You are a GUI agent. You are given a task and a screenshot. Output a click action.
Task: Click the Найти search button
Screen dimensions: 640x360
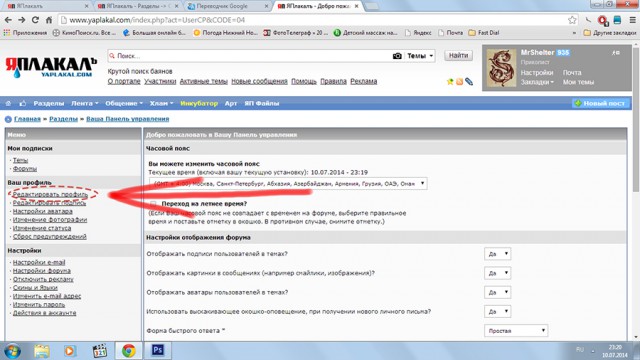(458, 56)
